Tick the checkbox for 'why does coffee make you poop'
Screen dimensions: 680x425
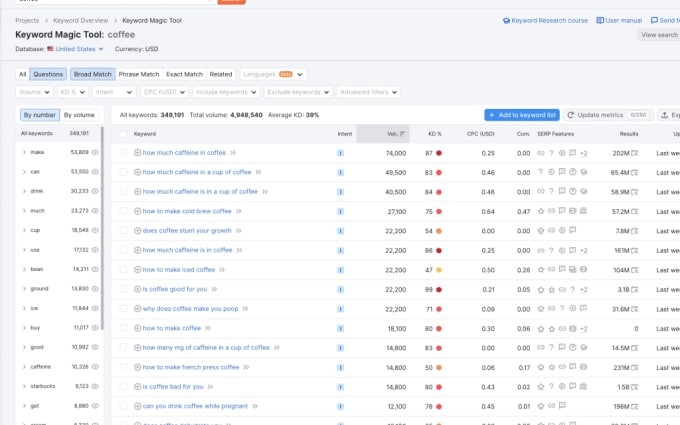coord(124,309)
